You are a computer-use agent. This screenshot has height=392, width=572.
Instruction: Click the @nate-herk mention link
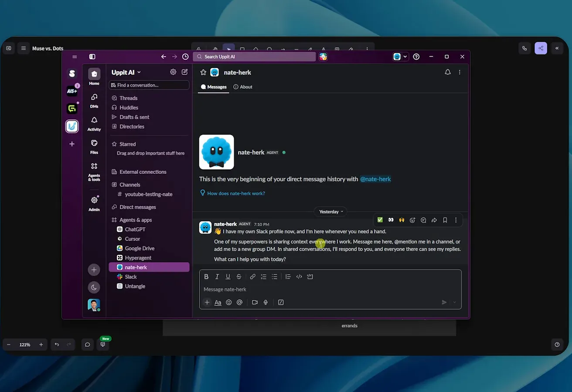[375, 179]
